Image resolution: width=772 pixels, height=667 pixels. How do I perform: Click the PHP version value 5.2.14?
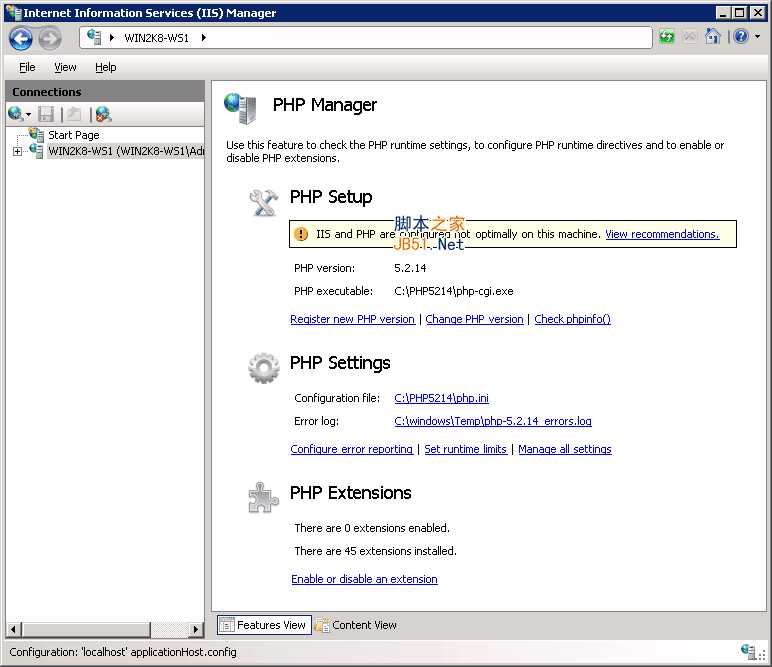click(x=410, y=268)
